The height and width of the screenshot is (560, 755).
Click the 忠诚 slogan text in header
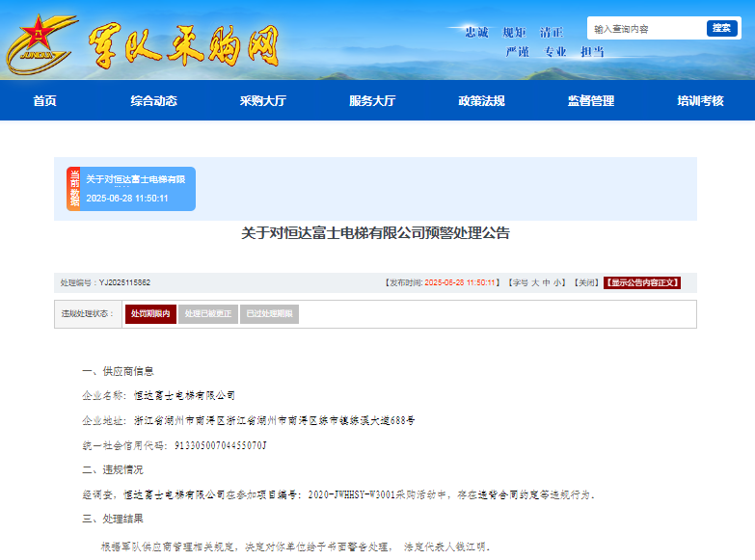coord(476,32)
